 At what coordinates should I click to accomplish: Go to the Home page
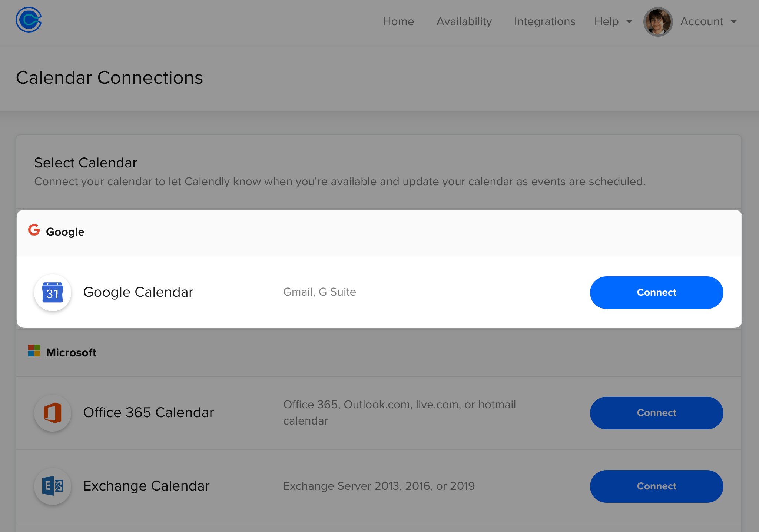click(398, 21)
